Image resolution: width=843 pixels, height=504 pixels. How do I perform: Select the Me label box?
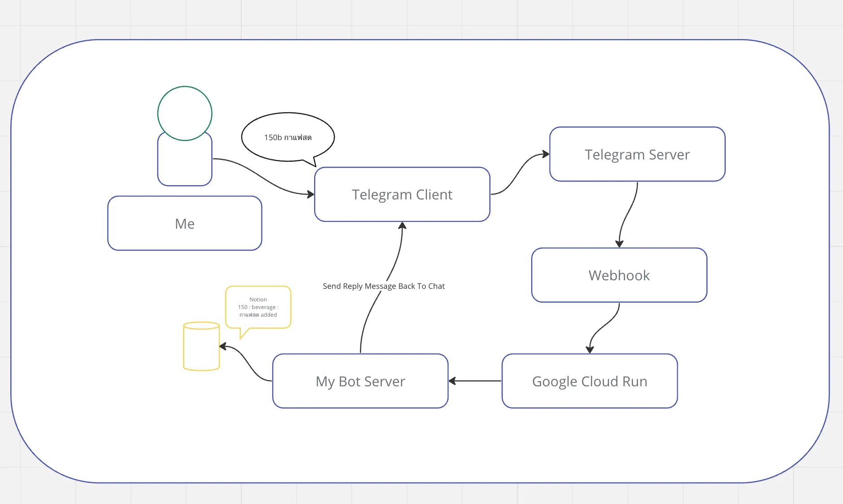click(x=185, y=224)
